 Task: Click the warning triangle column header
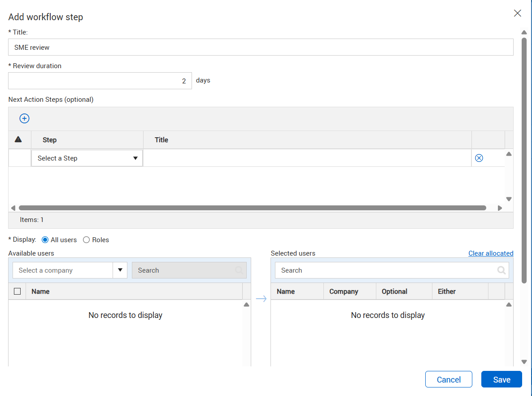pos(18,139)
